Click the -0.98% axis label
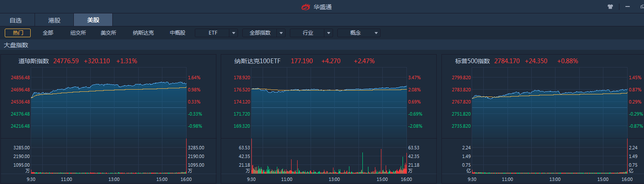The width and height of the screenshot is (644, 184). pos(195,126)
